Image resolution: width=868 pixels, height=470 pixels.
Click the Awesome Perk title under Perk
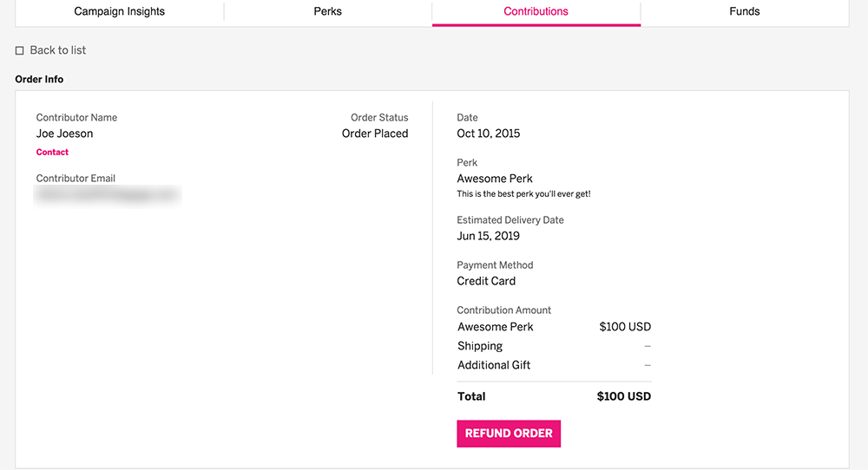495,179
